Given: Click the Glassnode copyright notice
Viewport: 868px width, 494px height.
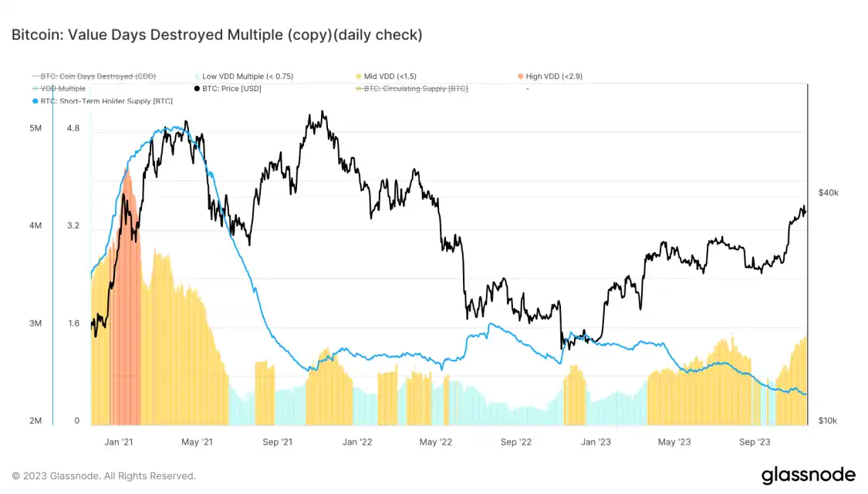Looking at the screenshot, I should pyautogui.click(x=103, y=475).
